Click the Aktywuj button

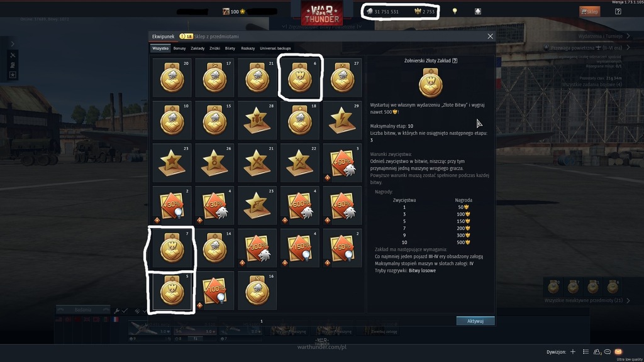[475, 321]
